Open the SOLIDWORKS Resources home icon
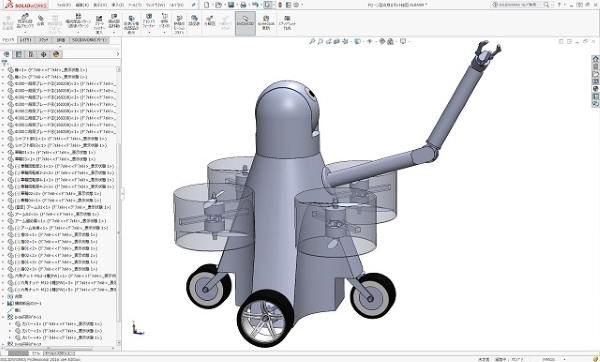 (x=595, y=59)
